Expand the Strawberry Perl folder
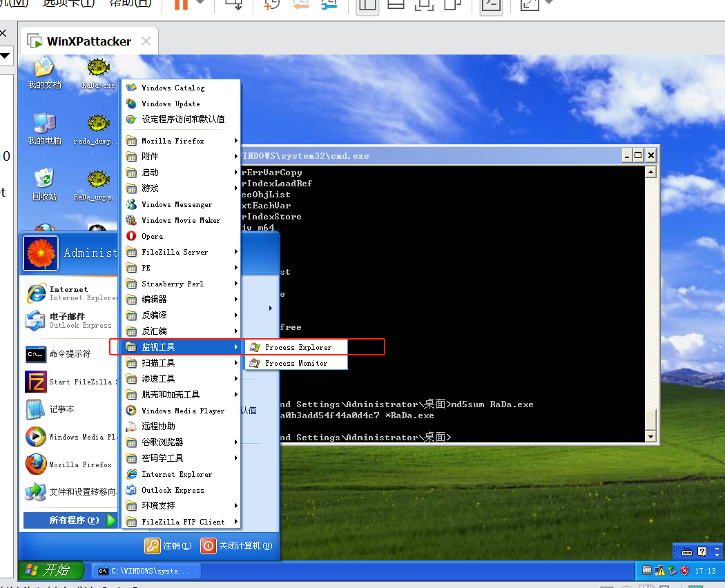Image resolution: width=725 pixels, height=588 pixels. [181, 284]
